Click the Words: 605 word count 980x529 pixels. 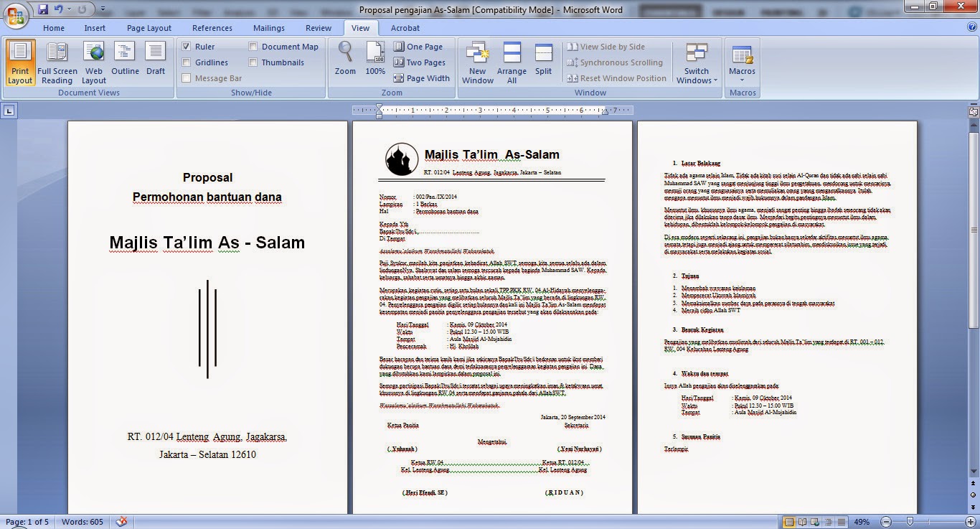pos(83,522)
